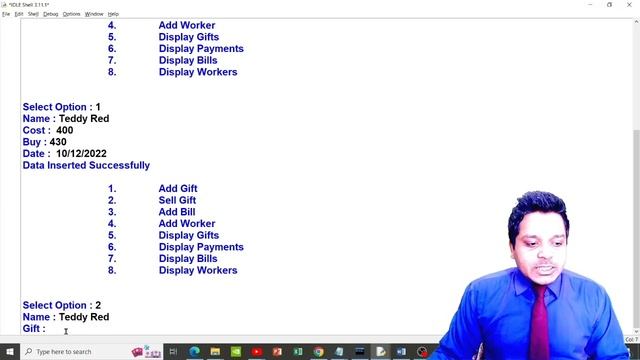Open PowerPoint from the taskbar
The width and height of the screenshot is (640, 360).
[277, 351]
